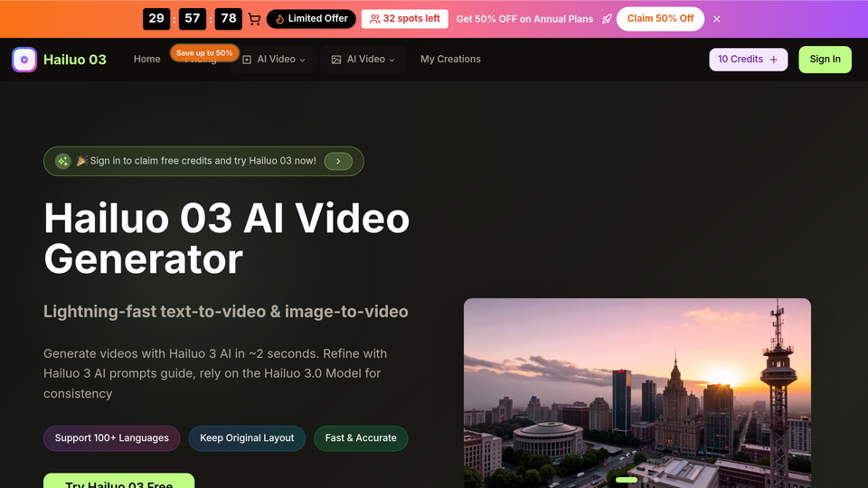
Task: Click Claim 50% Off button
Action: (660, 19)
